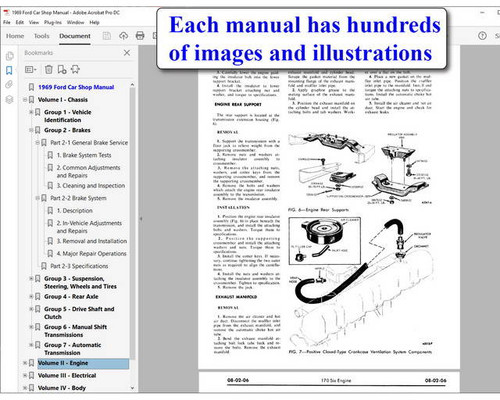Select Group 2 - Brakes bookmark
Screen dimensions: 500x400
tap(67, 130)
